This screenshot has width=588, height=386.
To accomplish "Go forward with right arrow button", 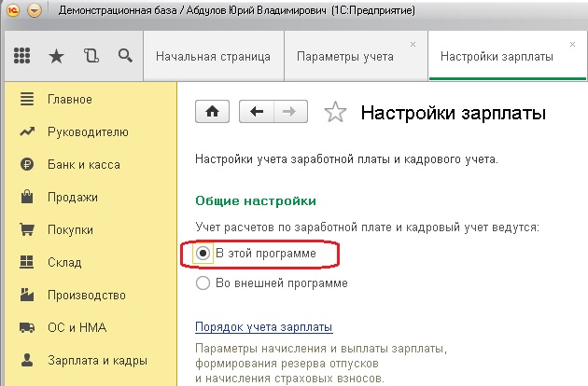I will point(289,112).
